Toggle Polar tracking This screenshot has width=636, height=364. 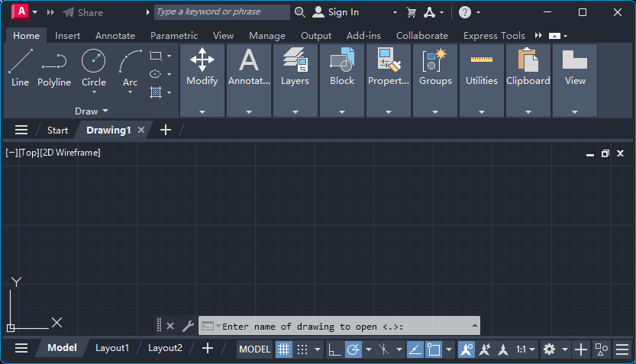(354, 349)
